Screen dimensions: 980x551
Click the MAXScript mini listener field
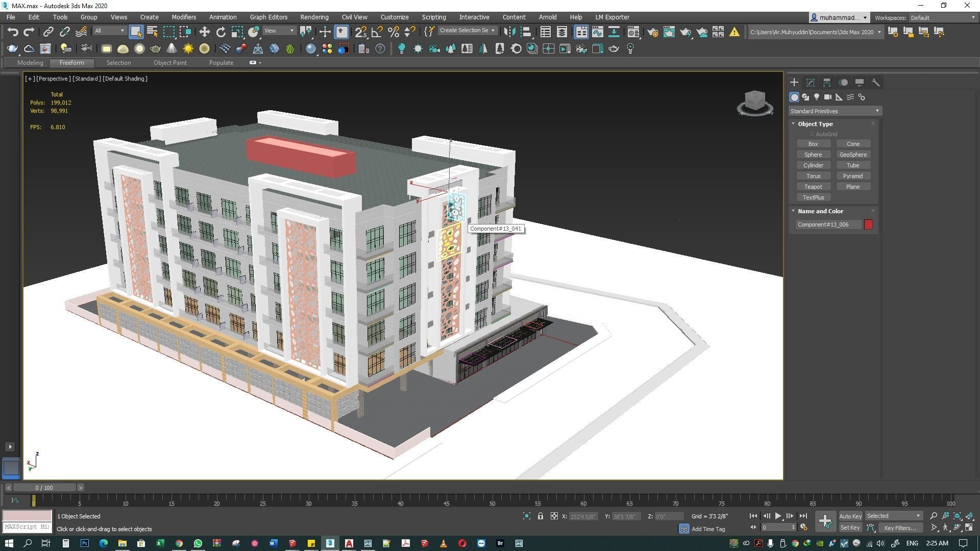[27, 527]
